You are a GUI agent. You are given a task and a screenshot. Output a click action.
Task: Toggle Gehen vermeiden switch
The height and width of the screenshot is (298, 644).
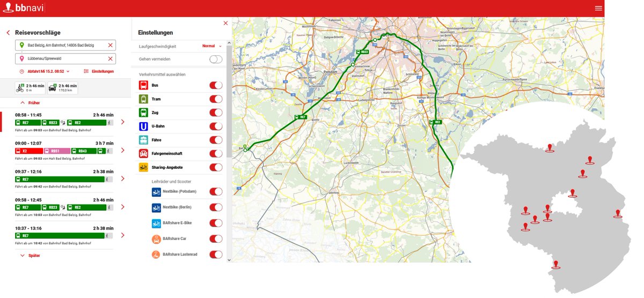[x=216, y=59]
